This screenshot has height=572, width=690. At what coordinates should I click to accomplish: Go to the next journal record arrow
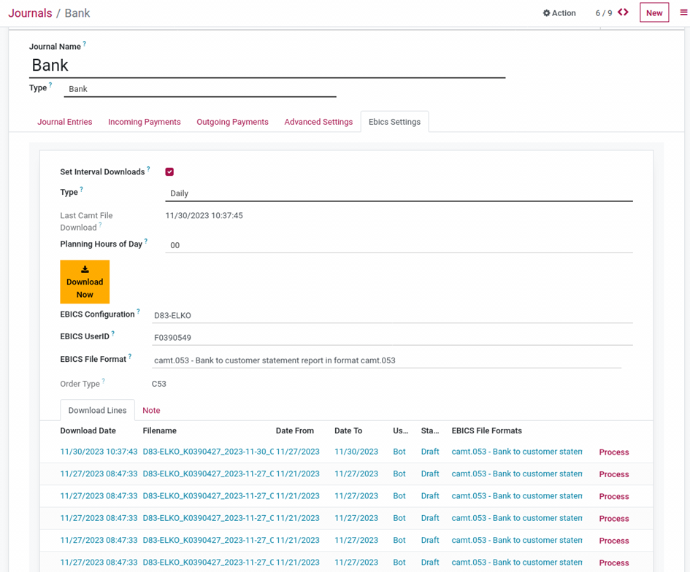(627, 13)
